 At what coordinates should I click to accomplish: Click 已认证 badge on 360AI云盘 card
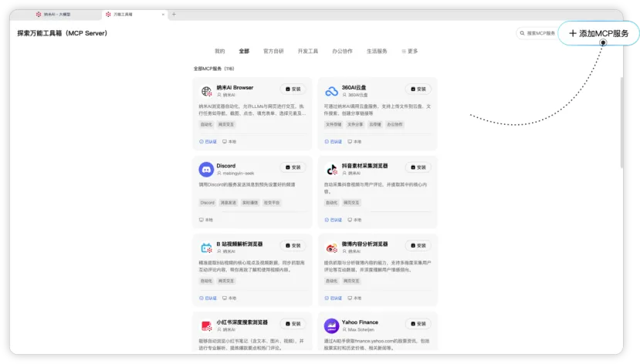333,141
